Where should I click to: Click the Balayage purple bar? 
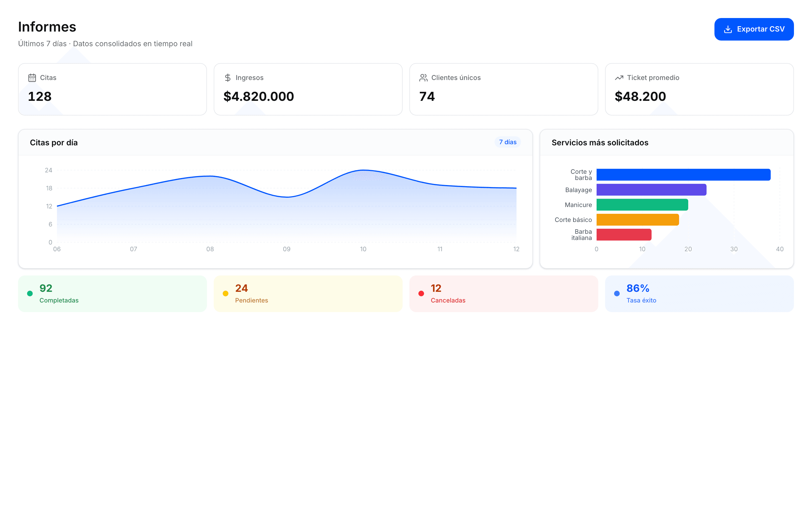(651, 190)
